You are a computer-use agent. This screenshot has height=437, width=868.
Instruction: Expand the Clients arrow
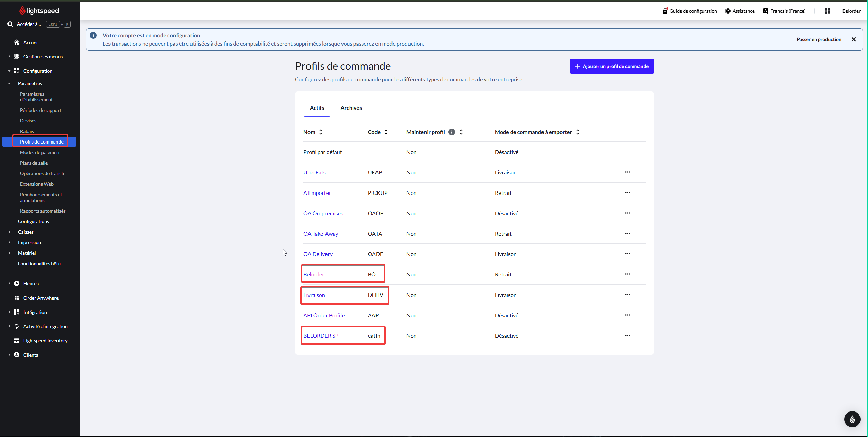9,355
